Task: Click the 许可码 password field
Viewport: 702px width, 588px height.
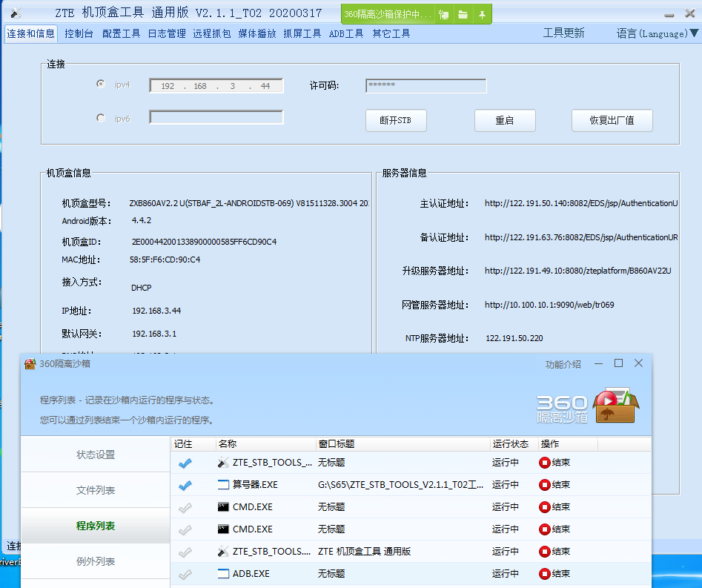Action: [425, 85]
